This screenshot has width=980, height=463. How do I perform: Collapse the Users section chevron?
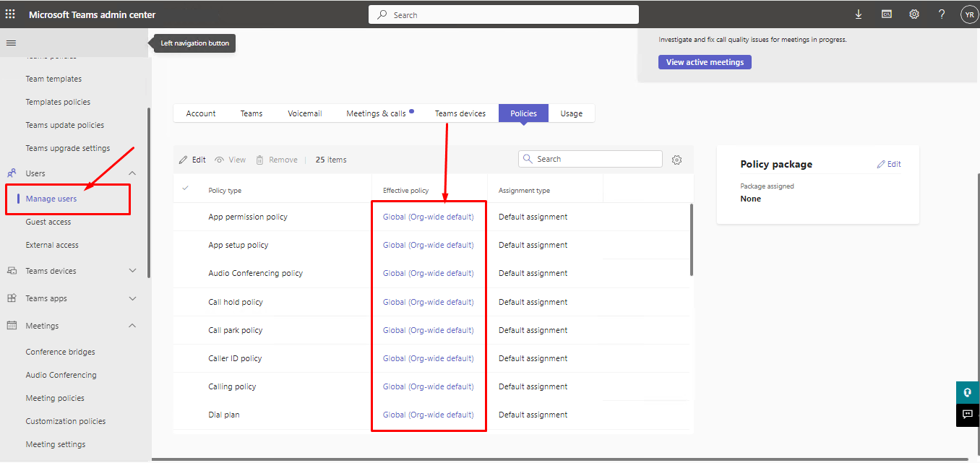click(132, 173)
